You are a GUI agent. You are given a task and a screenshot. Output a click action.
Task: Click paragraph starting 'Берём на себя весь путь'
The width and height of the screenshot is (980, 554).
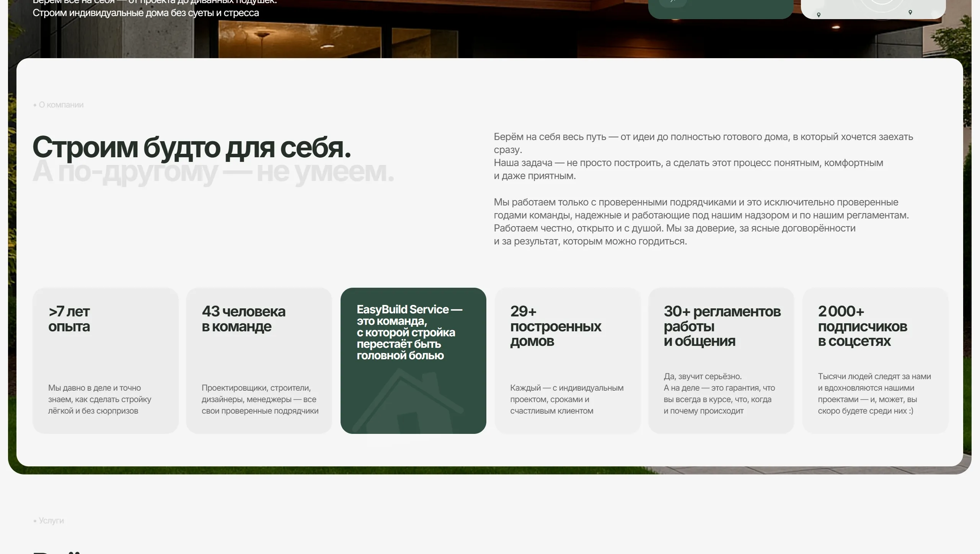click(703, 156)
